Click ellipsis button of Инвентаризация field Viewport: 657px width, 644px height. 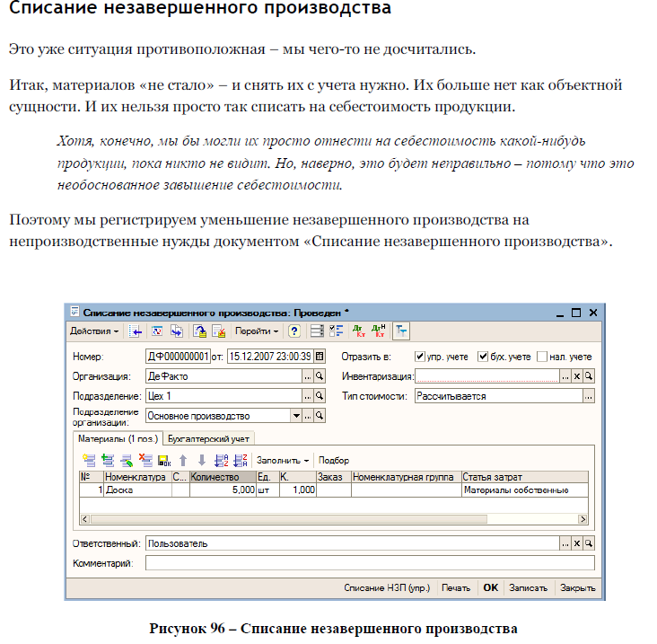coord(565,376)
